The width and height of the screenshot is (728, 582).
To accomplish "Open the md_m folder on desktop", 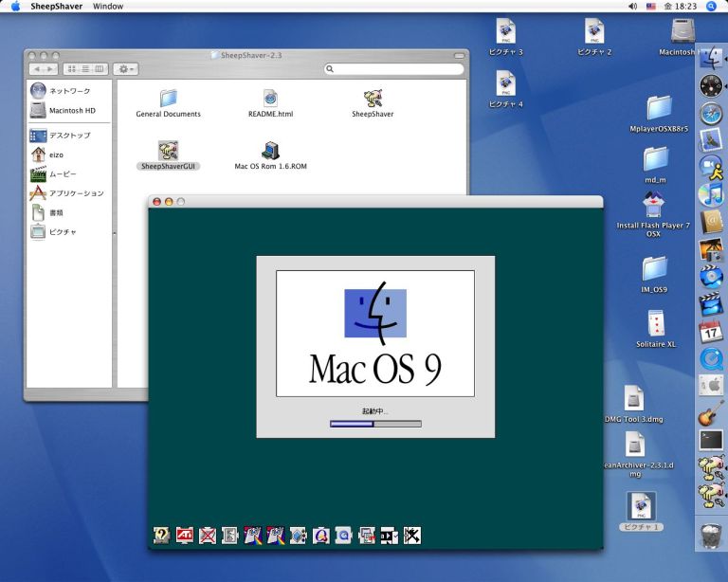I will point(655,159).
